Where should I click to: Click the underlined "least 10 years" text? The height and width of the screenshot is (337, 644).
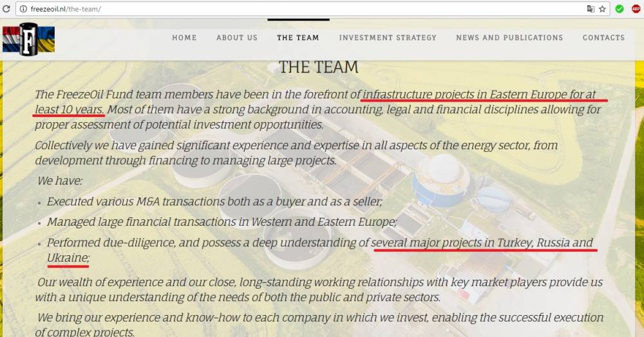(x=69, y=109)
